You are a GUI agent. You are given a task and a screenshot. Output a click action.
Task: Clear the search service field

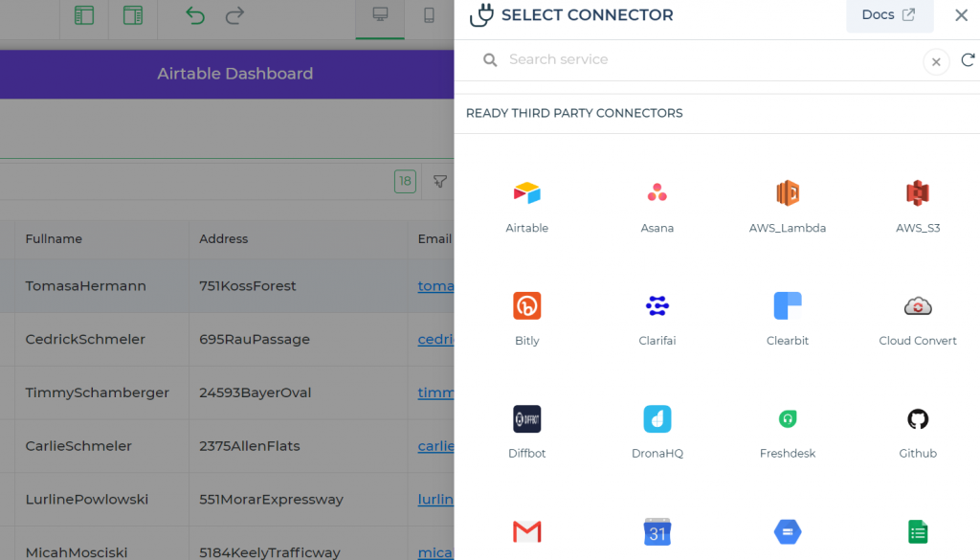pos(936,61)
